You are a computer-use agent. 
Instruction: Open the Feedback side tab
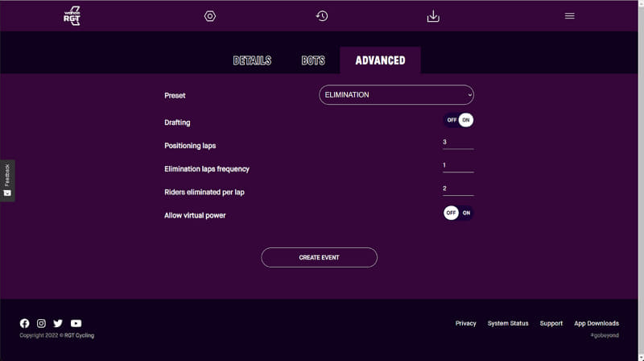(x=7, y=180)
